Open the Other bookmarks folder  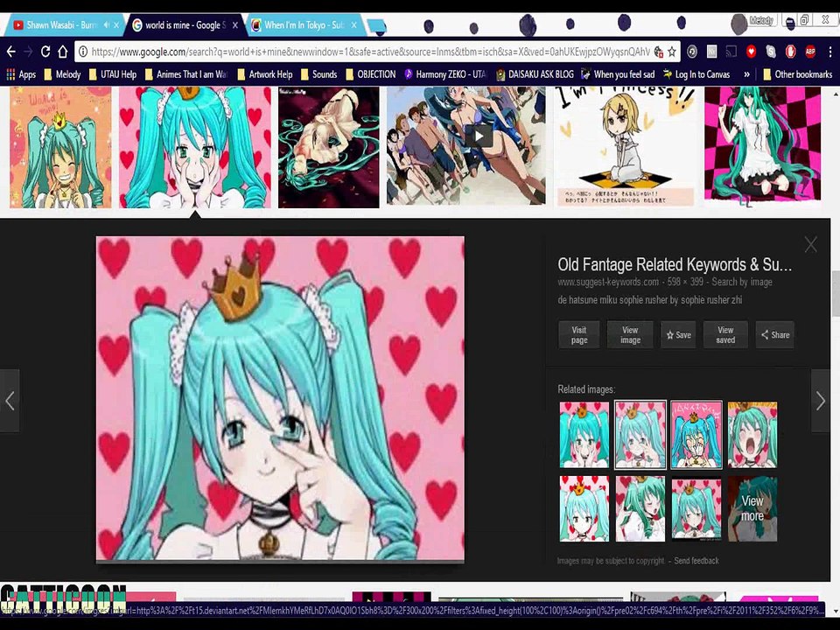[x=797, y=74]
